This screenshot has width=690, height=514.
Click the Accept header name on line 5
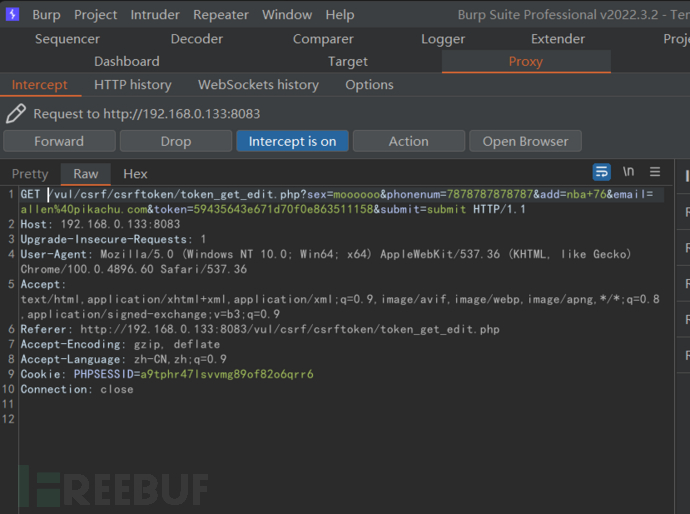[43, 284]
